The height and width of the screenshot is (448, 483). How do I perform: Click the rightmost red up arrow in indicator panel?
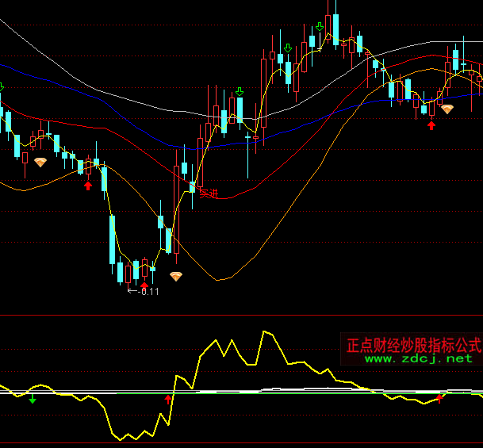440,399
